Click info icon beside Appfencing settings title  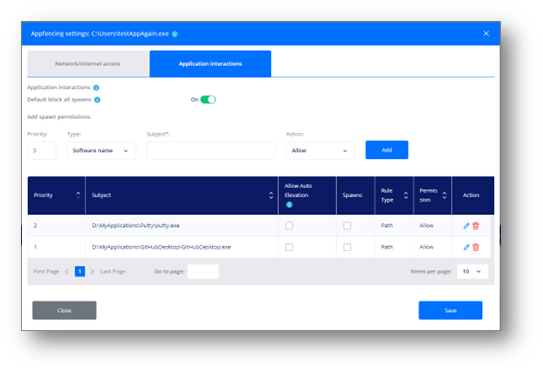pos(175,34)
